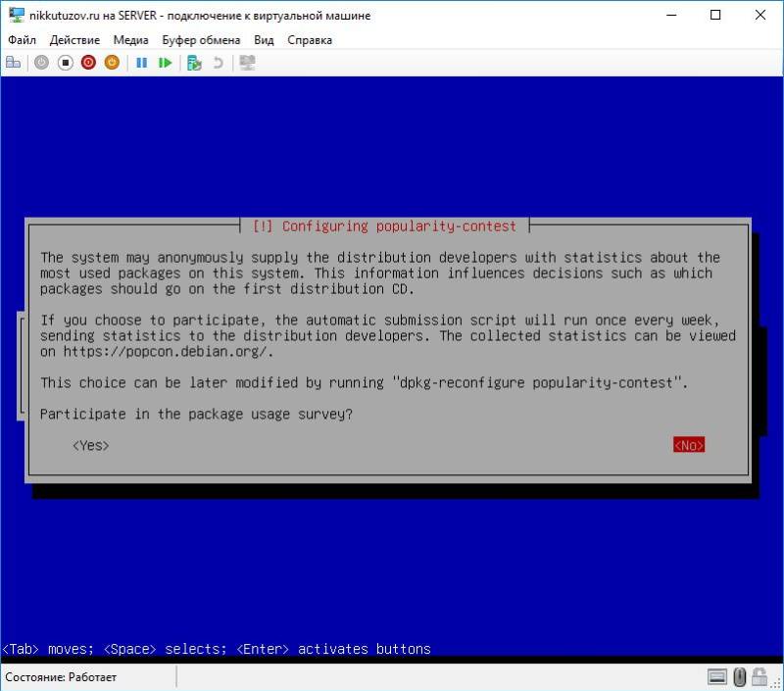The width and height of the screenshot is (784, 691).
Task: Choose <Yes> to join package survey
Action: pyautogui.click(x=90, y=446)
